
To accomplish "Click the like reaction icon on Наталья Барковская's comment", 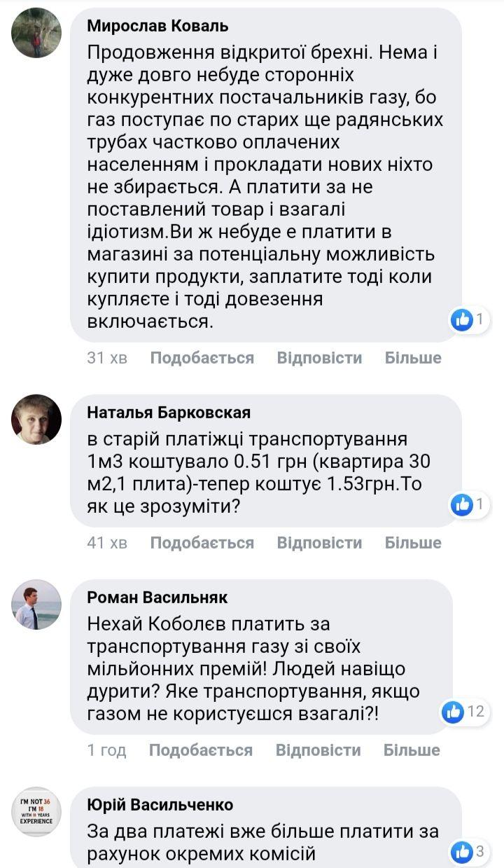I will pos(462,504).
